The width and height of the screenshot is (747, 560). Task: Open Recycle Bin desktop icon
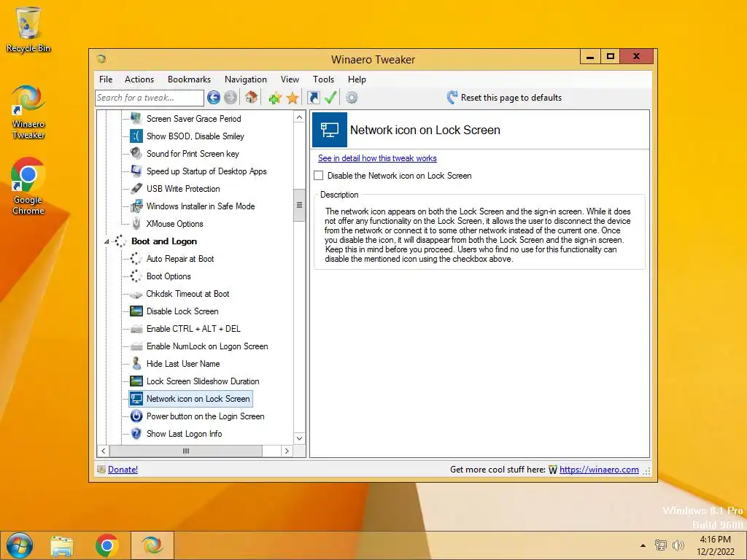[x=28, y=30]
